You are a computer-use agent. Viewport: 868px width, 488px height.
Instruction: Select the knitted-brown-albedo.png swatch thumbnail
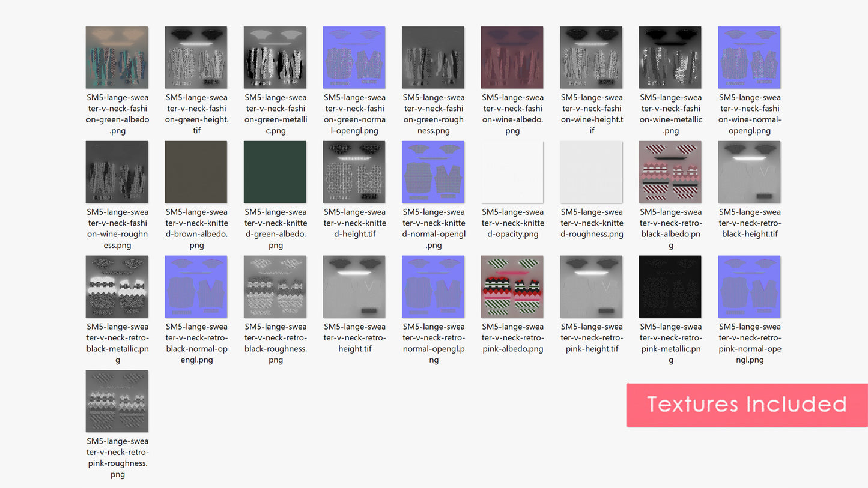click(x=196, y=172)
